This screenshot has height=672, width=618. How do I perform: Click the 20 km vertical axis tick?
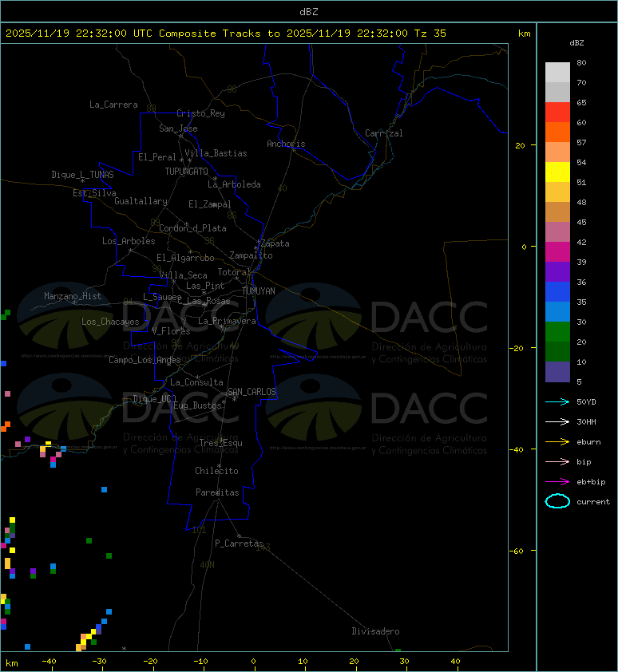coord(520,145)
